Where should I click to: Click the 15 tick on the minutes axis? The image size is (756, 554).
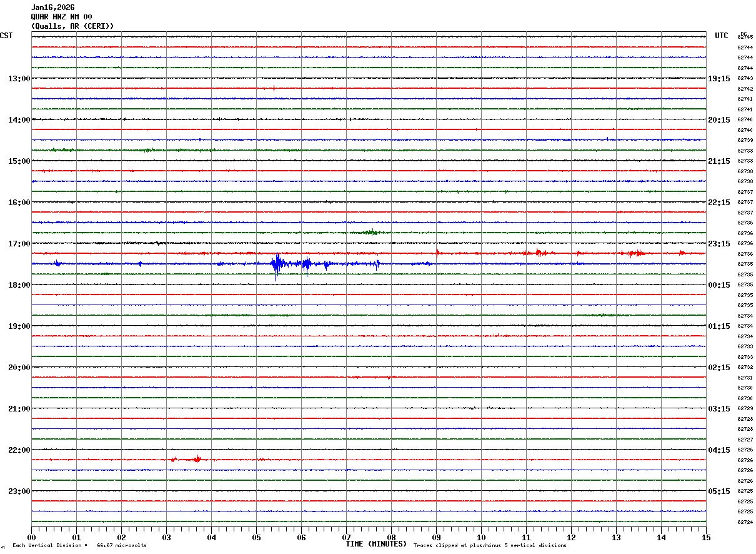tap(705, 537)
